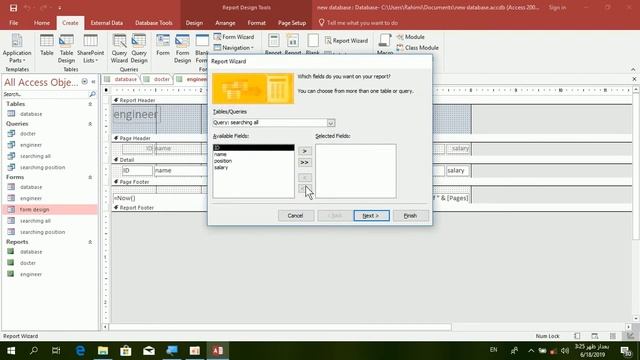Open the Design tab
The height and width of the screenshot is (360, 640).
194,23
